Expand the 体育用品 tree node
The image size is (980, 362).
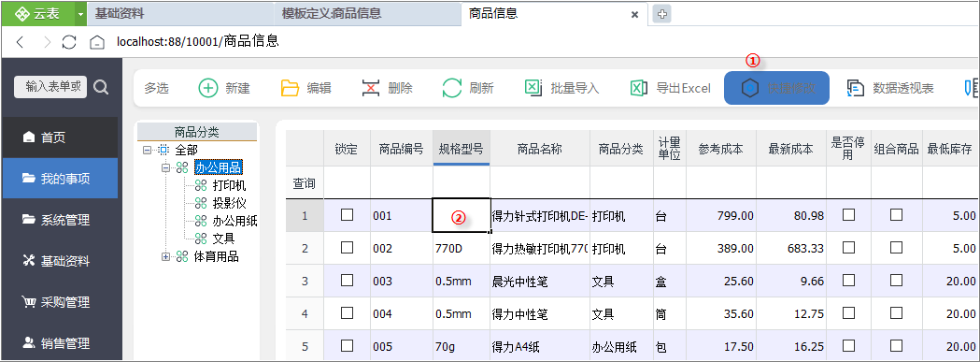click(x=165, y=256)
